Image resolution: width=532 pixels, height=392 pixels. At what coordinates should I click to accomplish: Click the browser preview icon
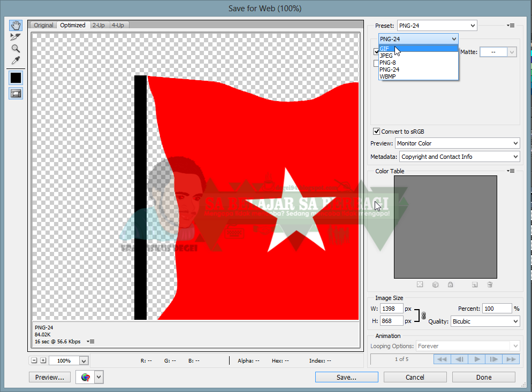pos(85,377)
